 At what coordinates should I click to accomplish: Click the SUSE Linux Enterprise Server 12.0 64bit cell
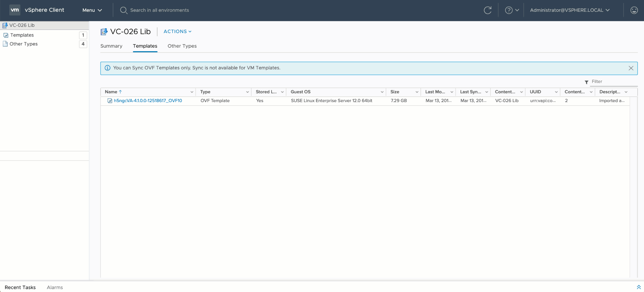click(332, 101)
